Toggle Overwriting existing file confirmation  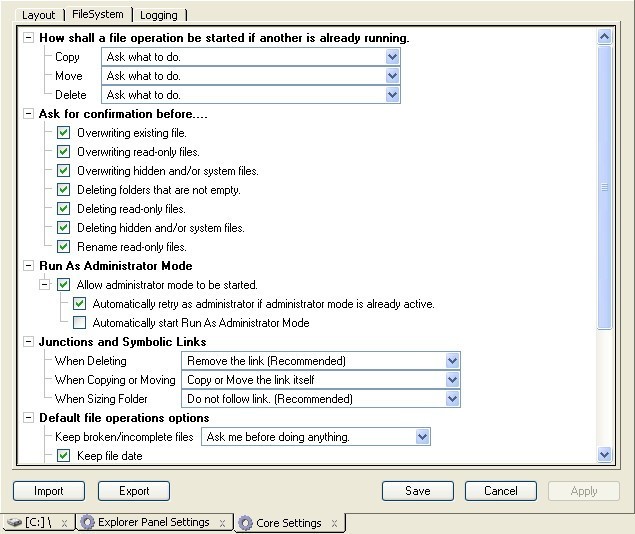(63, 133)
